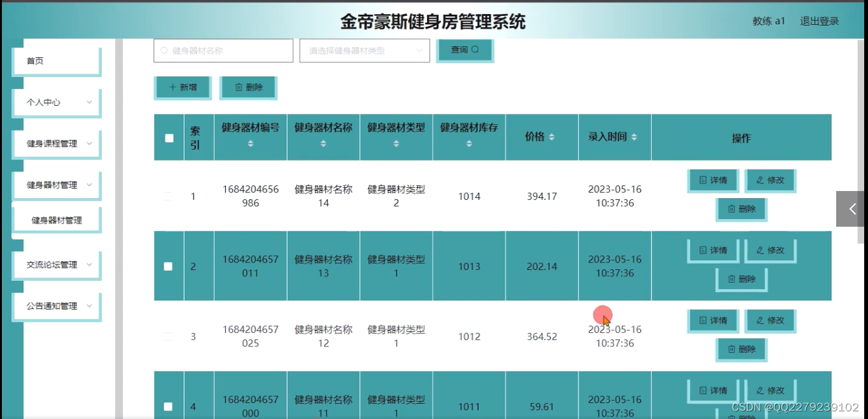Select stock cell 1013
The width and height of the screenshot is (868, 419).
469,266
